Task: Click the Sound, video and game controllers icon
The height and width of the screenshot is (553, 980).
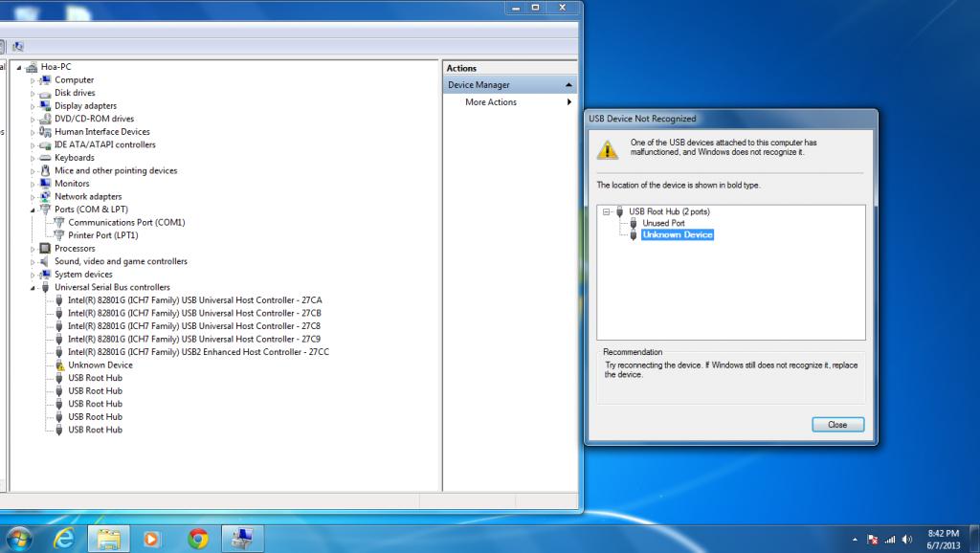Action: (45, 261)
